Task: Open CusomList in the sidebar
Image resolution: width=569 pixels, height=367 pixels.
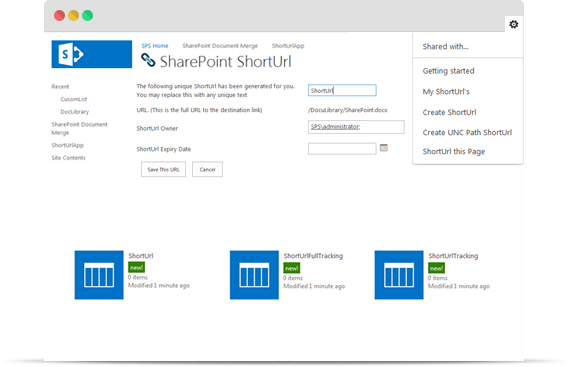Action: [74, 99]
